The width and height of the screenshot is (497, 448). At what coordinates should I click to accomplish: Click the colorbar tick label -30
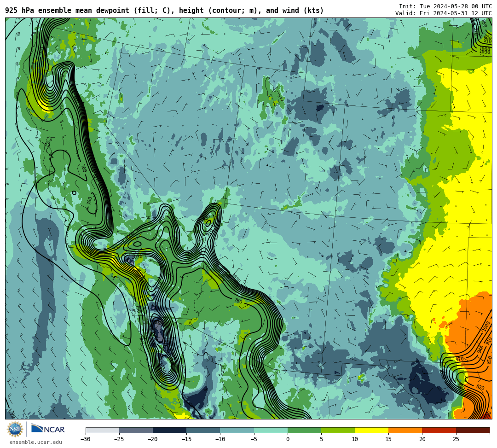coord(86,439)
